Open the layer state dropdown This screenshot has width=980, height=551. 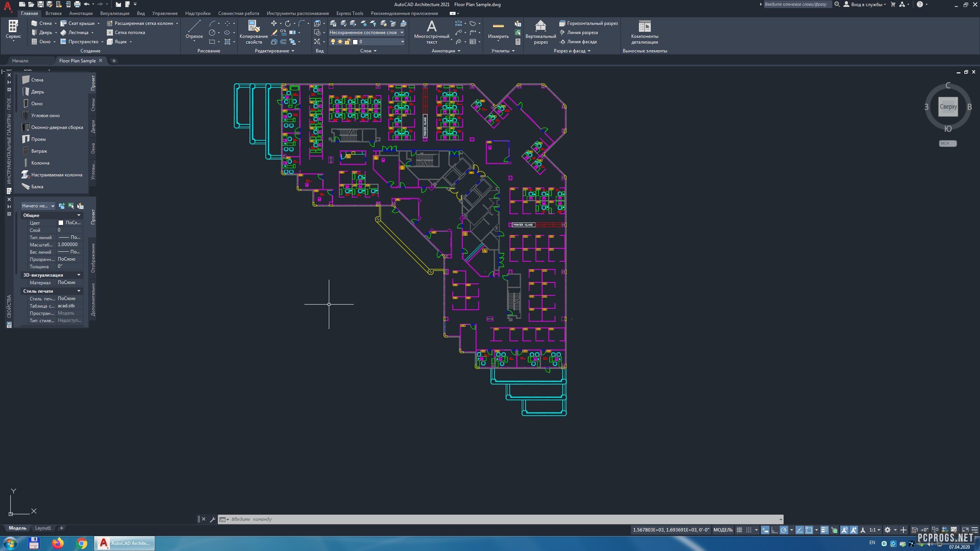tap(402, 33)
